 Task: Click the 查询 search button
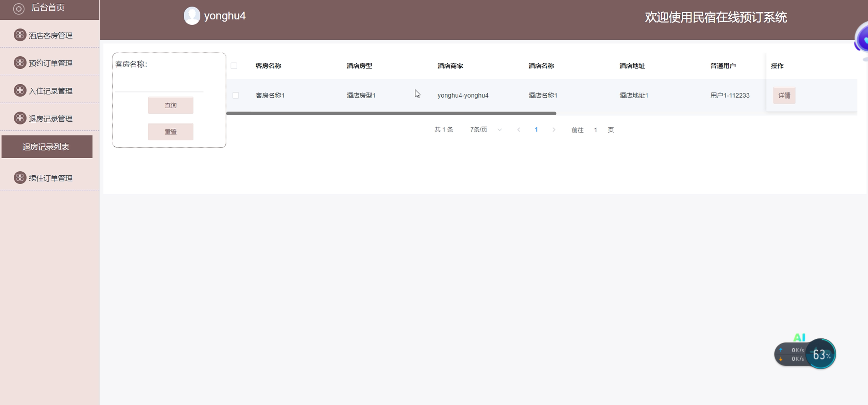tap(170, 106)
